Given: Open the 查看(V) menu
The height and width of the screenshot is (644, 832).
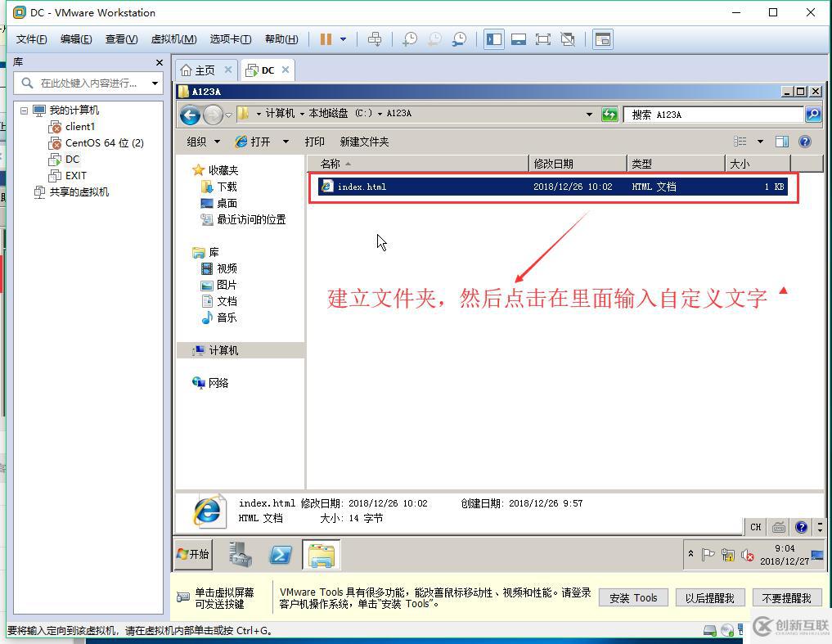Looking at the screenshot, I should [x=122, y=39].
